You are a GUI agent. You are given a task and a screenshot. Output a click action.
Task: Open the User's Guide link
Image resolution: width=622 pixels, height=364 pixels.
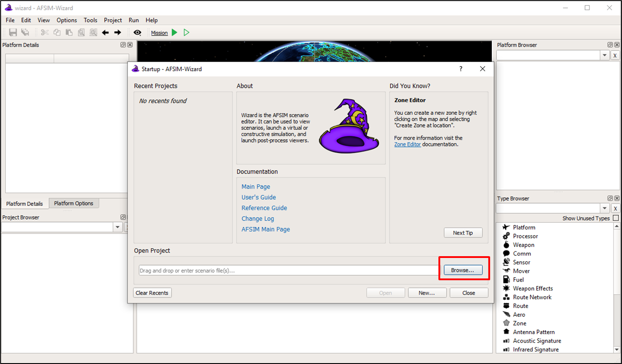pos(259,197)
